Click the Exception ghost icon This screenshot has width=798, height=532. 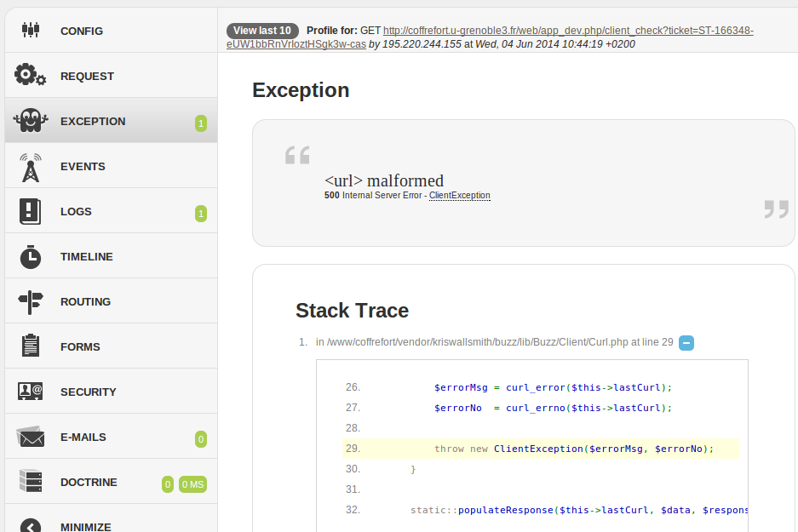(x=31, y=120)
